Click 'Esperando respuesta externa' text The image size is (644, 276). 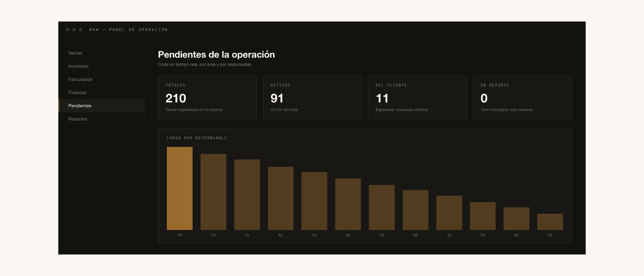tap(402, 110)
